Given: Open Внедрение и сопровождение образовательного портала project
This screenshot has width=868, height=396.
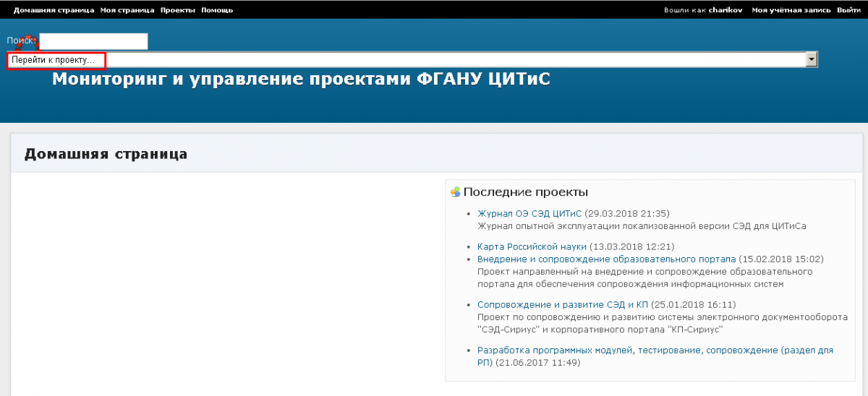Looking at the screenshot, I should click(x=606, y=259).
